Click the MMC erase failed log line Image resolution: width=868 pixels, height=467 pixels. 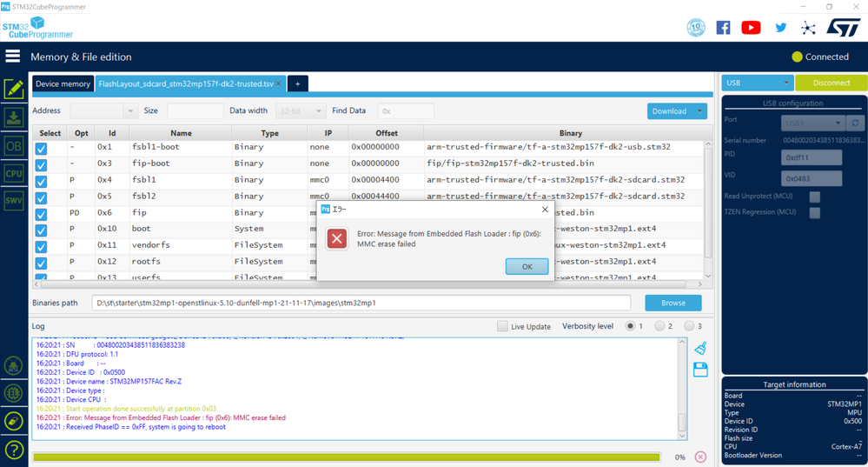point(161,417)
